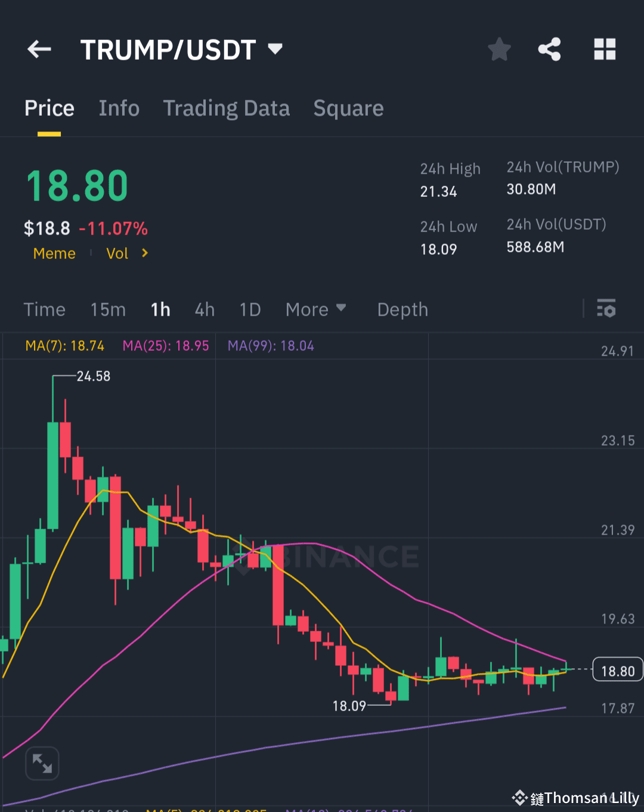Expand chart to fullscreen mode
Screen dimensions: 644x812
[x=42, y=763]
